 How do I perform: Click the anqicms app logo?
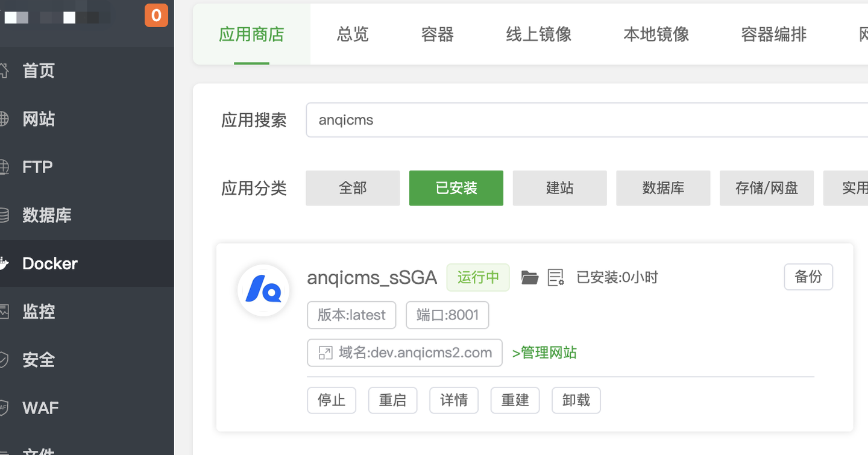(263, 290)
